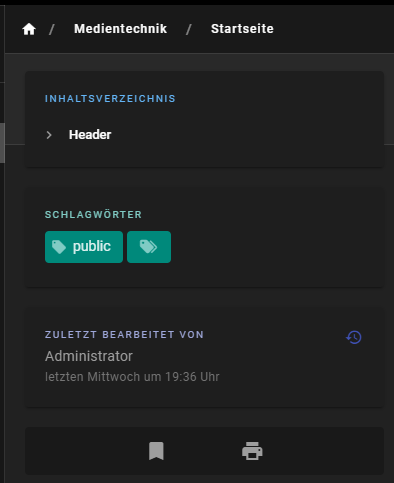
Task: Filter pages by the public tag
Action: pyautogui.click(x=84, y=247)
